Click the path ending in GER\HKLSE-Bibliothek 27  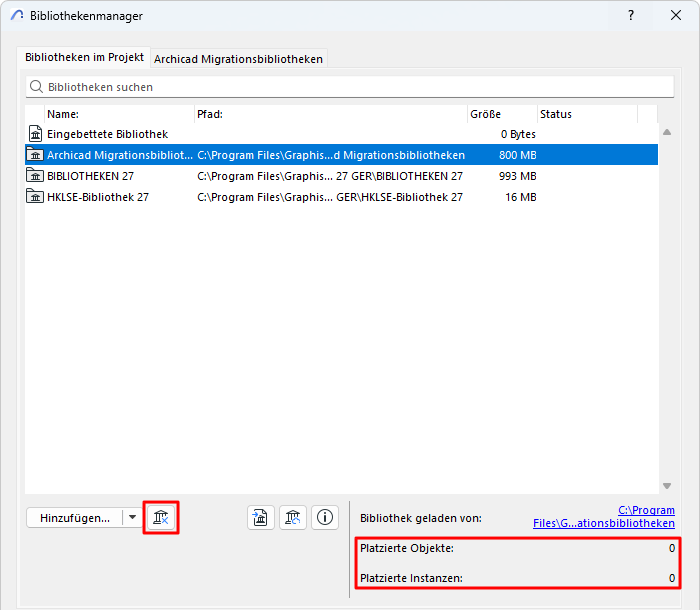click(x=330, y=197)
